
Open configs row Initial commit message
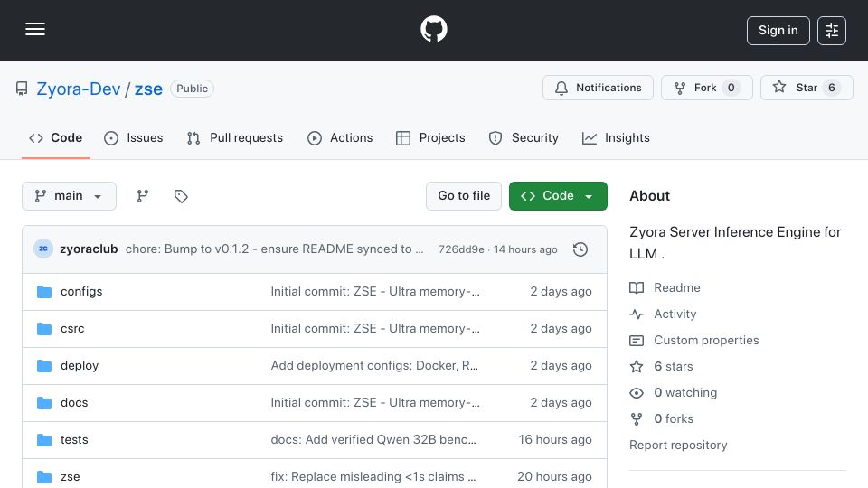(x=374, y=292)
